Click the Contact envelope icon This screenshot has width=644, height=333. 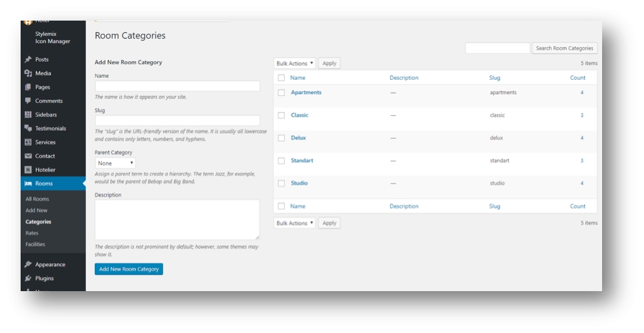pos(28,156)
